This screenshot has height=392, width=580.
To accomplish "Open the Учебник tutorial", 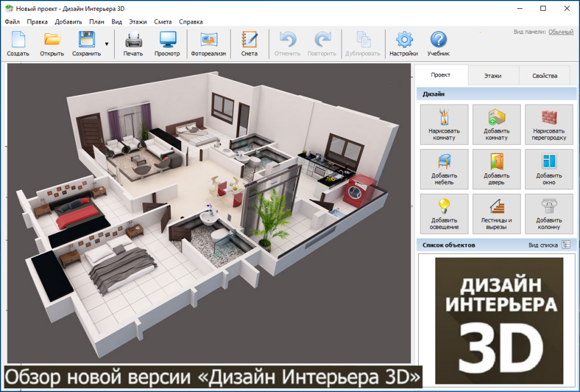I will (439, 43).
